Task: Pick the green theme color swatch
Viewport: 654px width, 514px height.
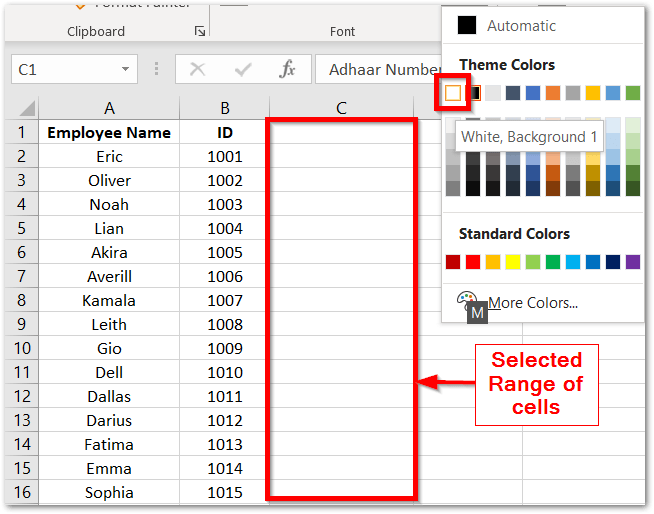Action: [633, 93]
